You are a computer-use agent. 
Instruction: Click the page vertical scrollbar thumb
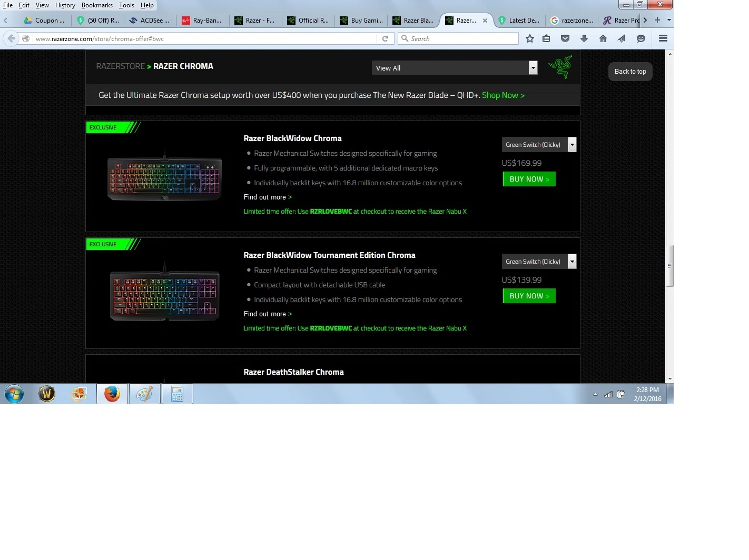coord(670,266)
